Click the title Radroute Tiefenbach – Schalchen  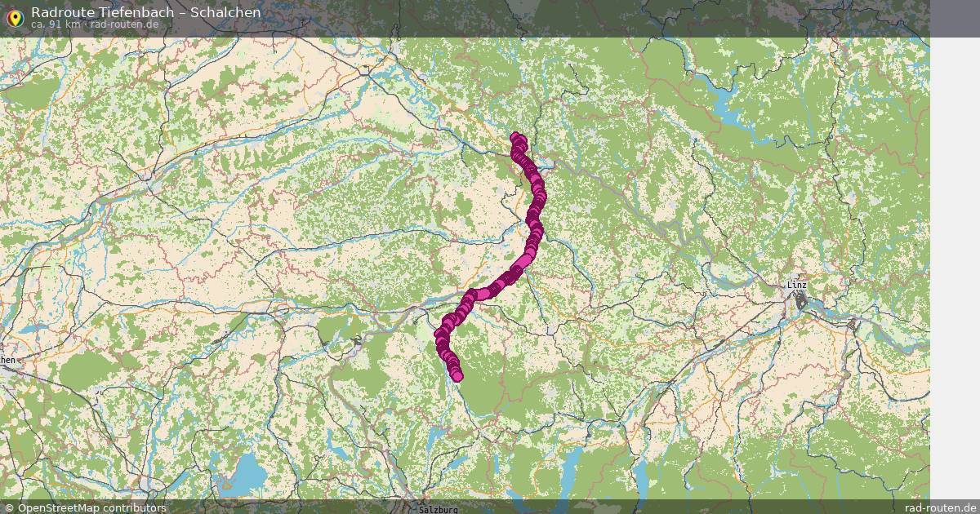146,11
